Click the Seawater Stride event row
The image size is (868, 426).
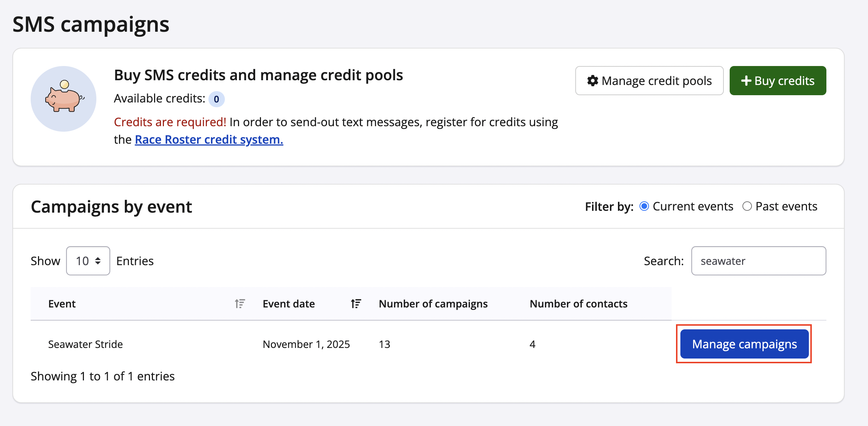[x=85, y=344]
